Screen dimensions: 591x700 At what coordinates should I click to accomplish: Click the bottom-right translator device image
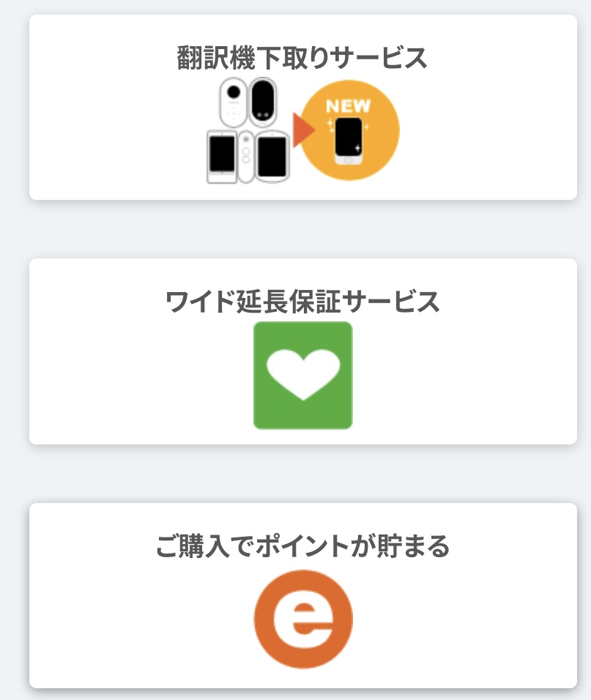tap(272, 156)
